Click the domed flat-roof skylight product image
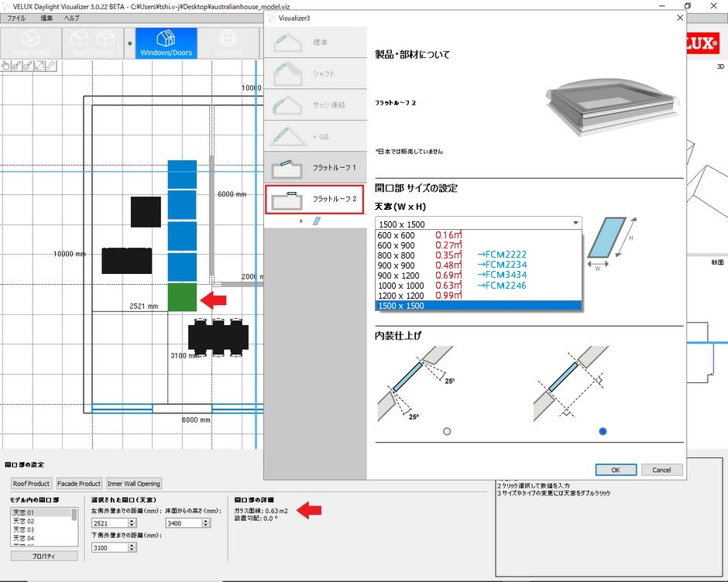This screenshot has width=728, height=582. 613,108
